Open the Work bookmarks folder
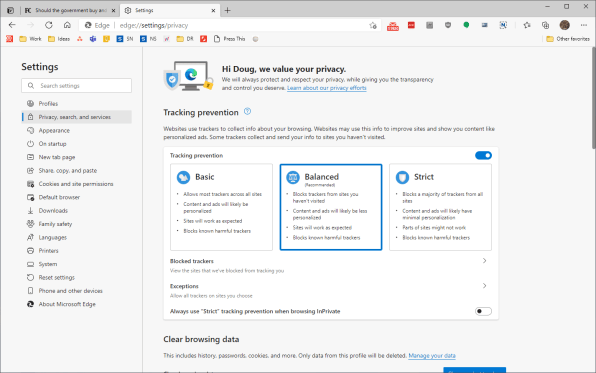596x373 pixels. point(30,39)
